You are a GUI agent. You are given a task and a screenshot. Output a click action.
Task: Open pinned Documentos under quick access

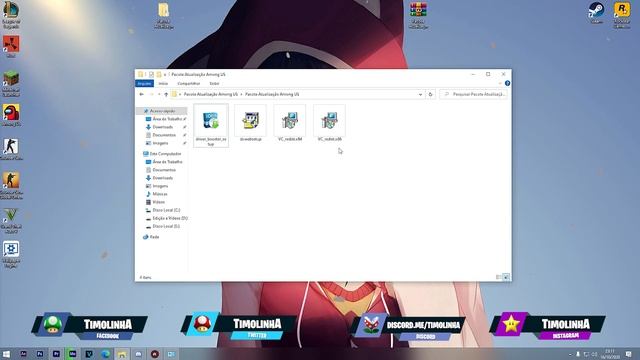point(164,135)
